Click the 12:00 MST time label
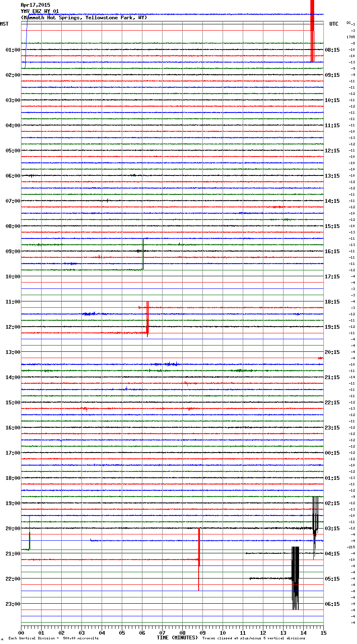The image size is (357, 644). (x=13, y=327)
